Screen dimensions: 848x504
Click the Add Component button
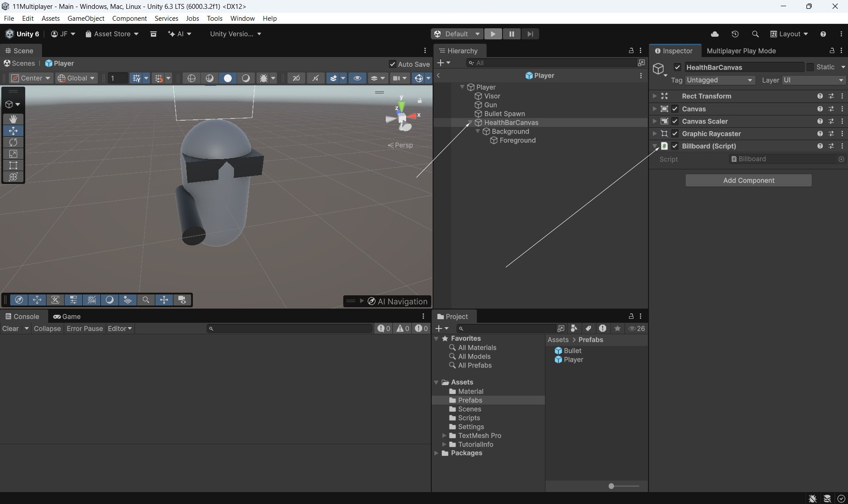point(748,180)
